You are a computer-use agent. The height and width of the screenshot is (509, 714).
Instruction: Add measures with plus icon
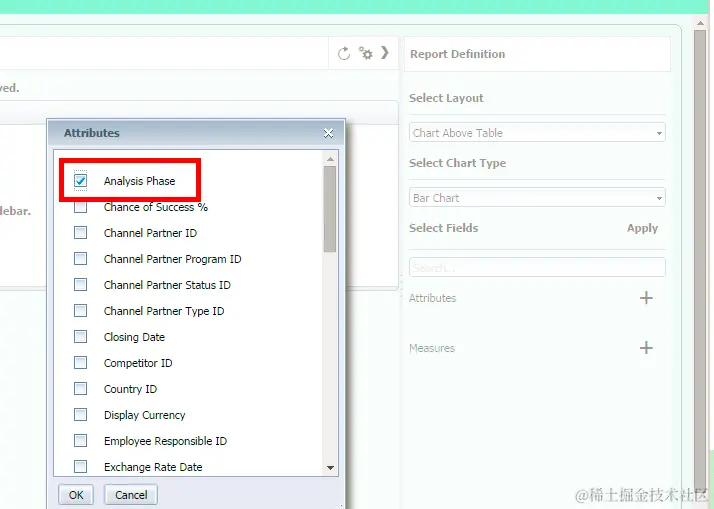646,348
